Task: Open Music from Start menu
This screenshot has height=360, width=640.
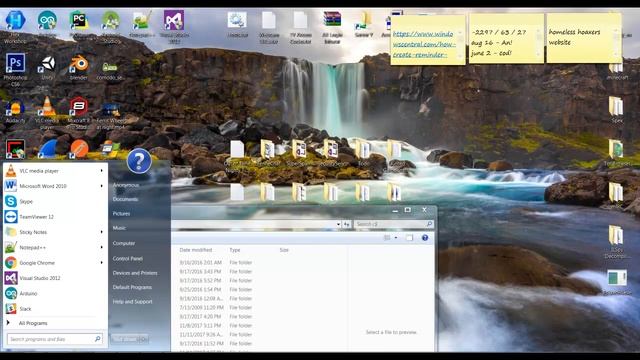Action: pos(119,228)
